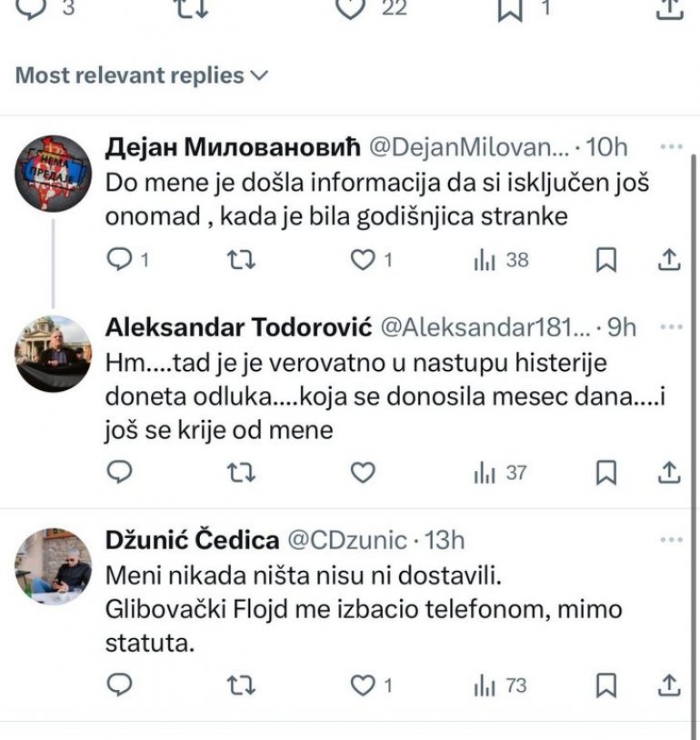
Task: Repost Džunić Čedica's reply
Action: [x=240, y=685]
